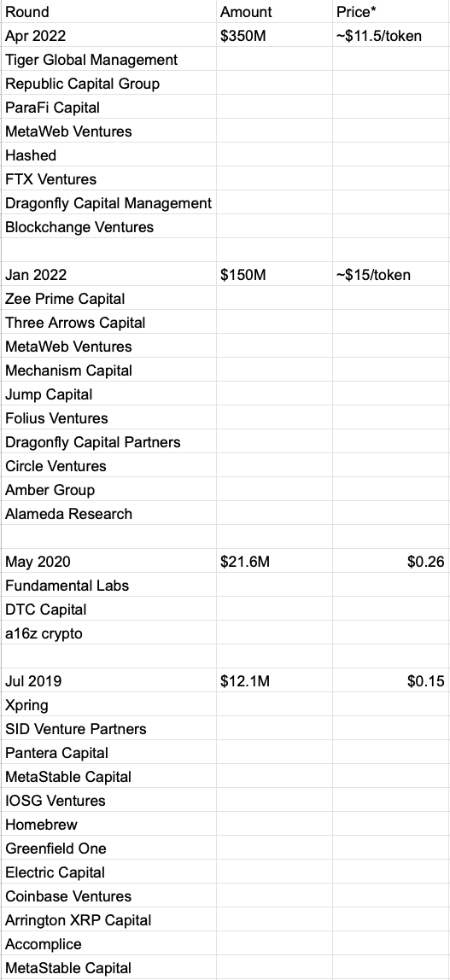The image size is (450, 980).
Task: Select the $12.1M amount cell
Action: pyautogui.click(x=274, y=680)
